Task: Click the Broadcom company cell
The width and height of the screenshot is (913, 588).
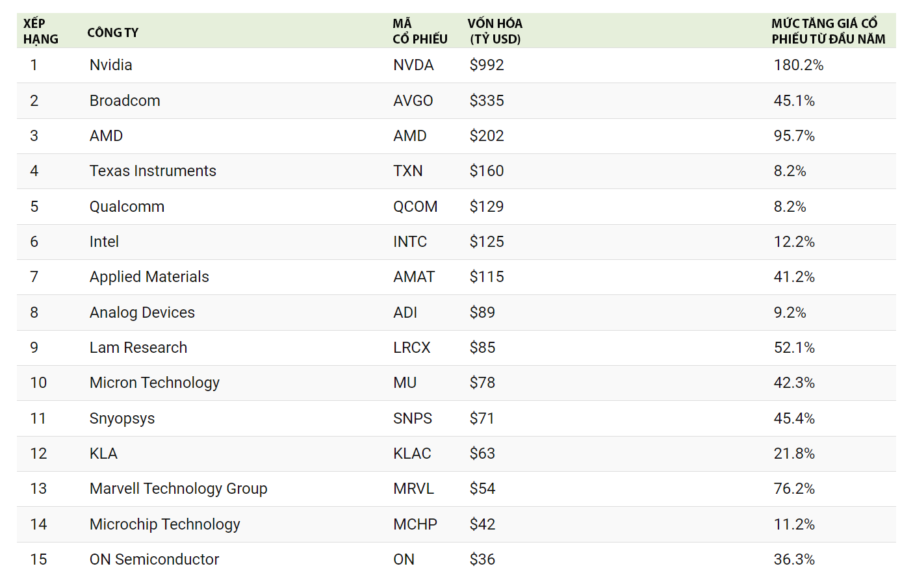Action: [125, 101]
